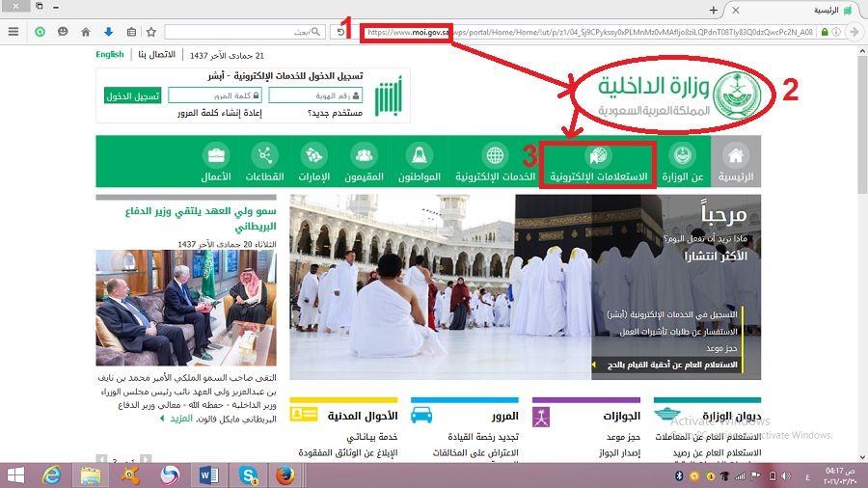Click the page vertical scrollbar thumb
This screenshot has width=868, height=488.
click(862, 124)
